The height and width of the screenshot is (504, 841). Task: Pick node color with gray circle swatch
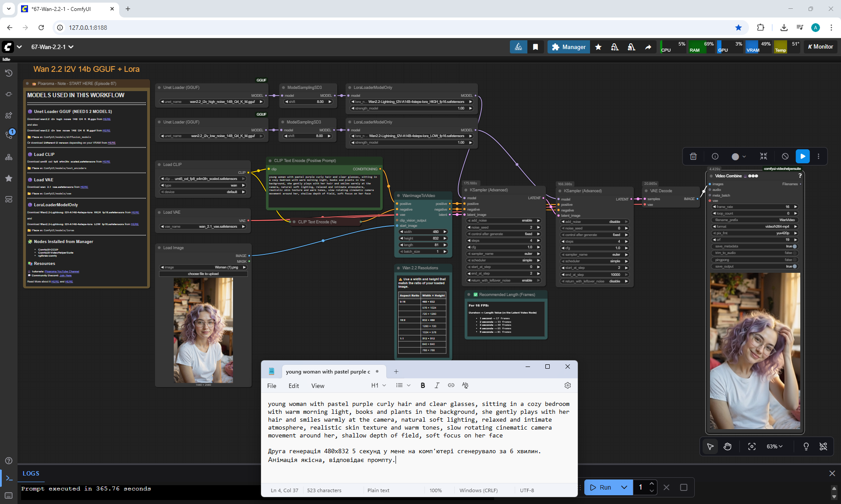coord(735,156)
